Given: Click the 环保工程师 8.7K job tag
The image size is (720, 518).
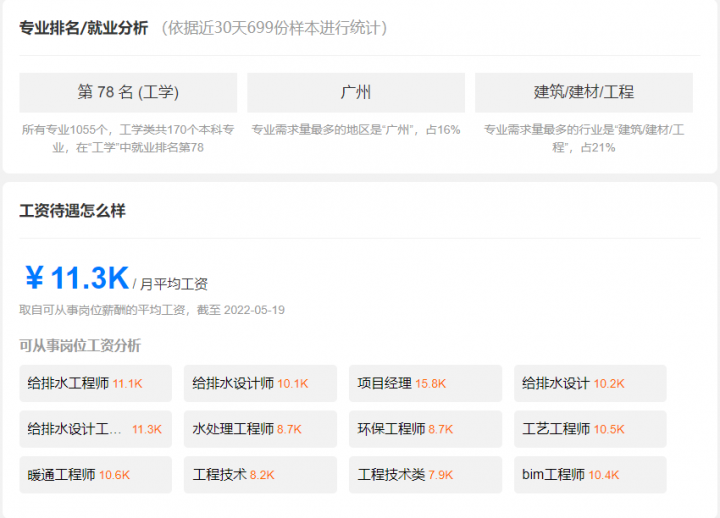Looking at the screenshot, I should pyautogui.click(x=425, y=429).
